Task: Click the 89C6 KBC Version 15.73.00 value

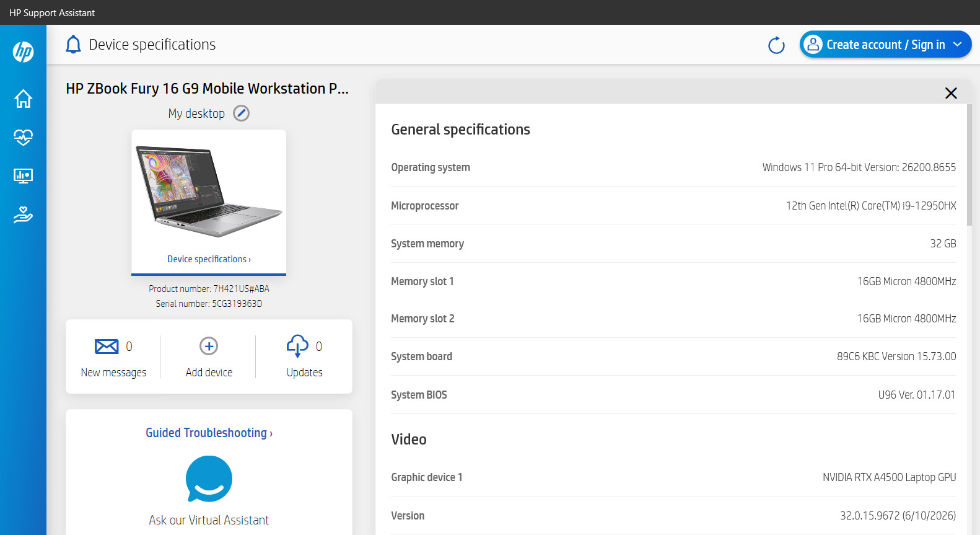Action: click(x=896, y=356)
